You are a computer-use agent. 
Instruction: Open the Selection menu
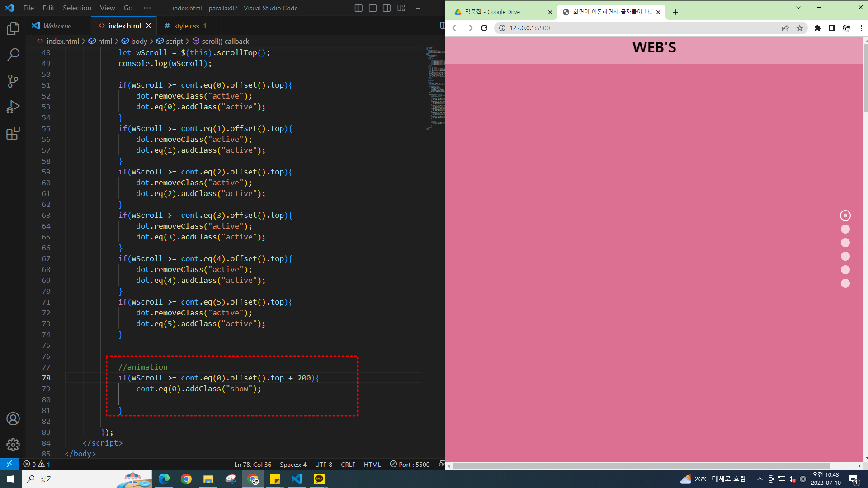pos(77,8)
